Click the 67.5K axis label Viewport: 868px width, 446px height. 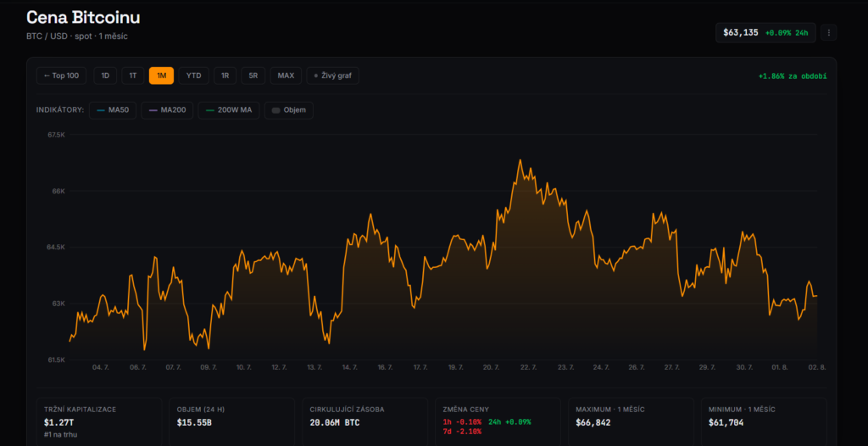point(57,135)
